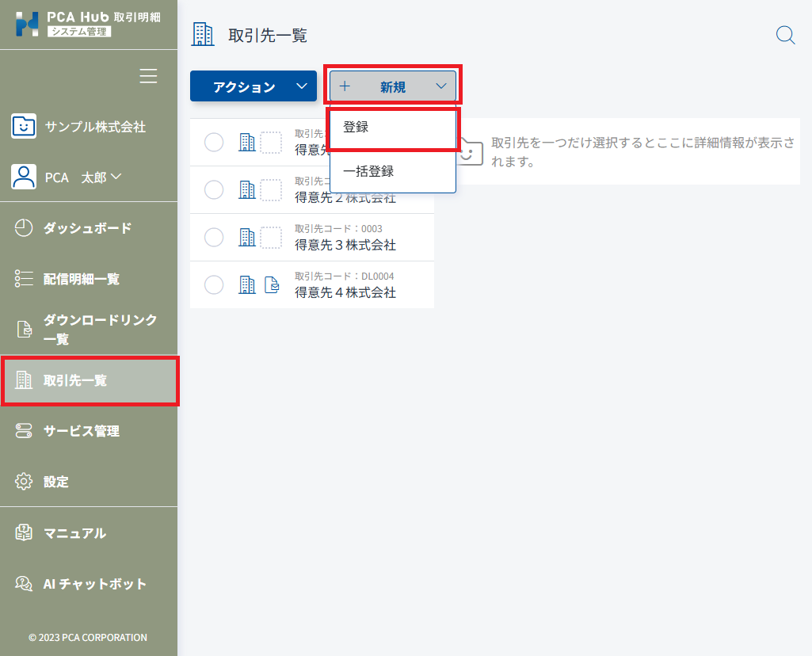The height and width of the screenshot is (656, 812).
Task: Open 配信明細一覧 list in sidebar
Action: pyautogui.click(x=81, y=279)
